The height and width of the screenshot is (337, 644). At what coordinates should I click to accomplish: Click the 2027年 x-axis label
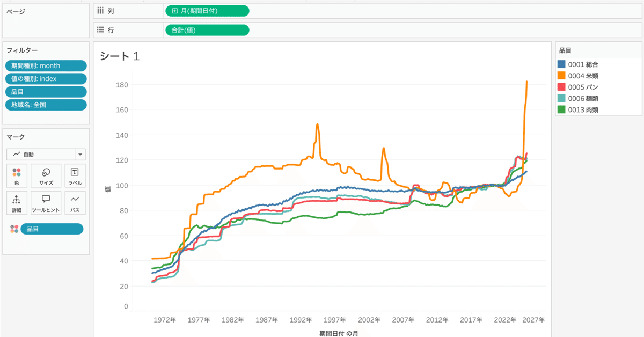(x=535, y=320)
